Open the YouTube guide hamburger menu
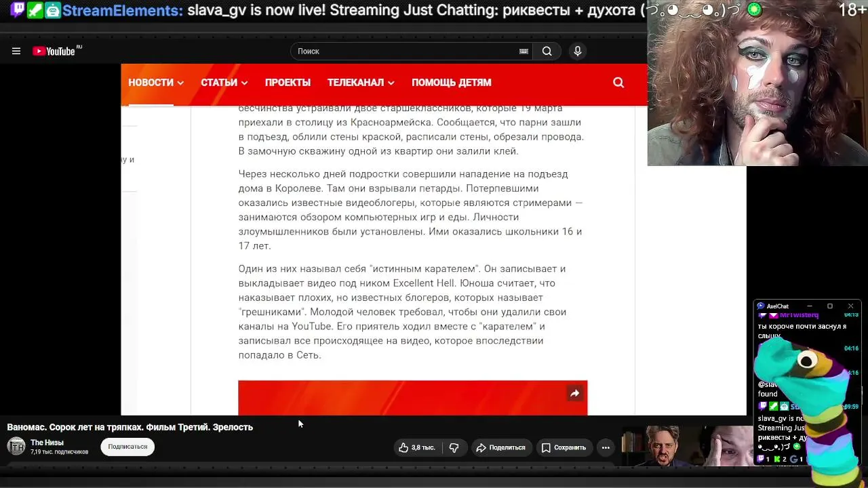This screenshot has width=868, height=488. coord(16,51)
